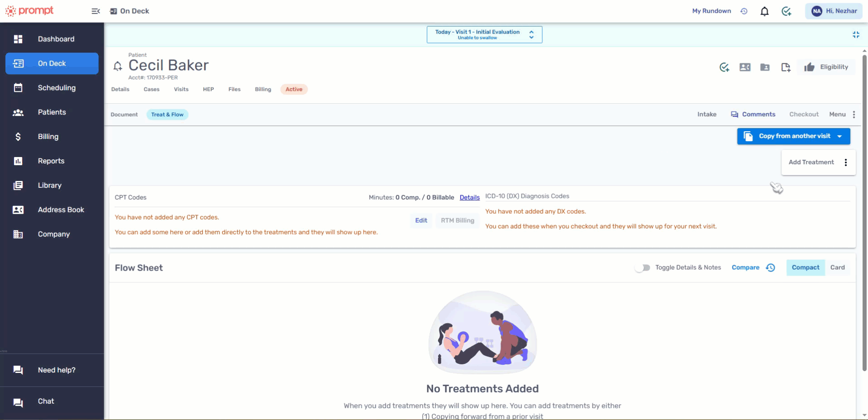Open the minutes Details link
This screenshot has height=420, width=868.
[470, 197]
